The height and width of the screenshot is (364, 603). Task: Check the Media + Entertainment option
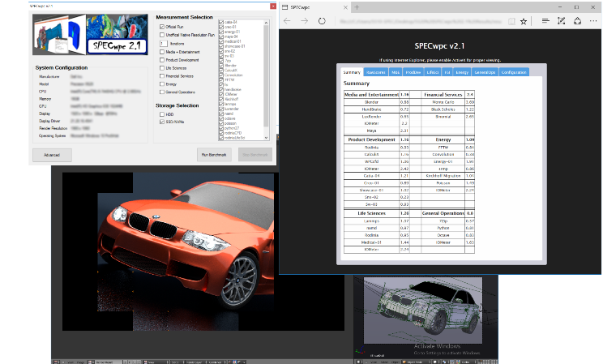pos(162,52)
